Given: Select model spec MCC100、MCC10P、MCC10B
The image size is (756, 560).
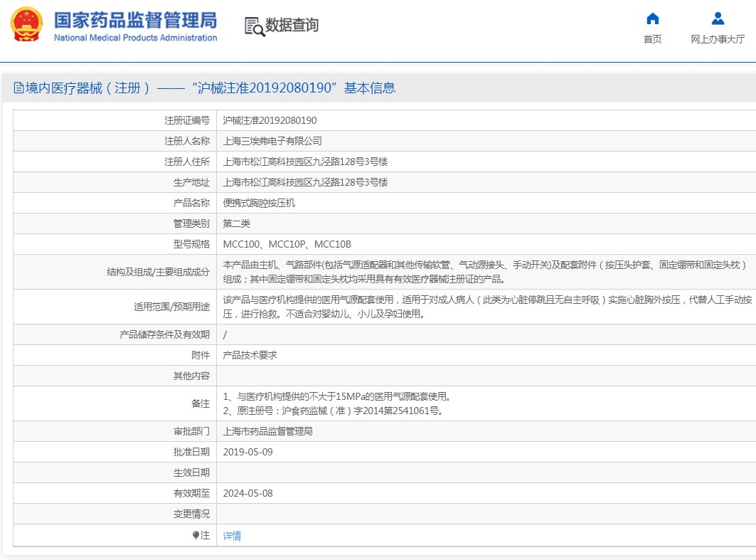Looking at the screenshot, I should 287,244.
